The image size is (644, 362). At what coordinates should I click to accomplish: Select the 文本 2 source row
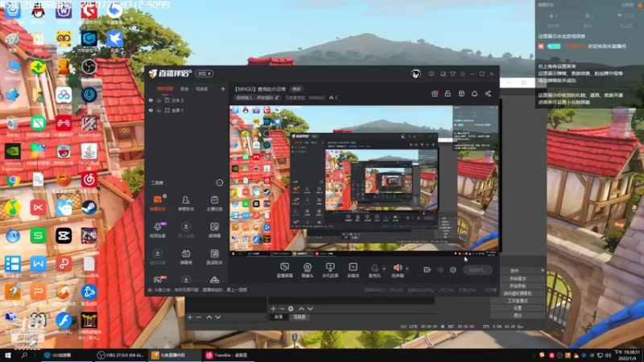(186, 100)
